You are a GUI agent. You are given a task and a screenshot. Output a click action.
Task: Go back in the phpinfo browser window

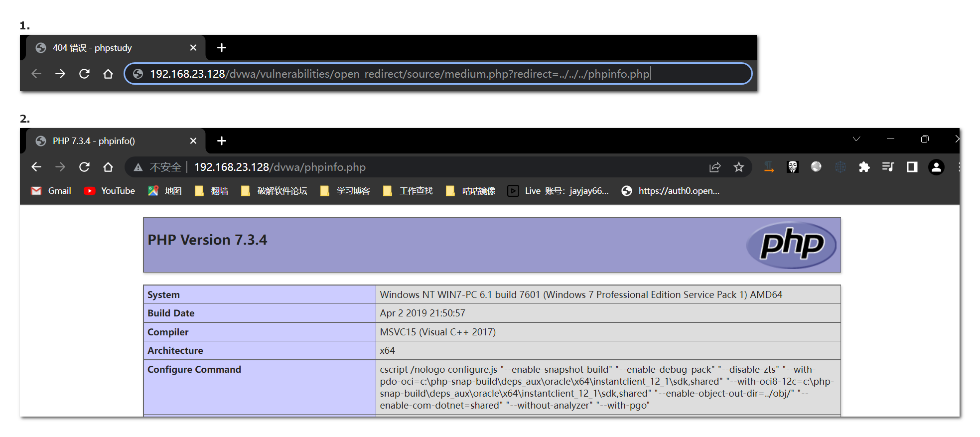pyautogui.click(x=36, y=167)
